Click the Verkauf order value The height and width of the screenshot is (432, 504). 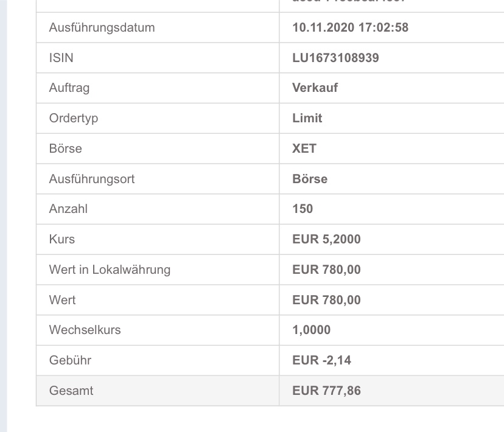click(315, 88)
